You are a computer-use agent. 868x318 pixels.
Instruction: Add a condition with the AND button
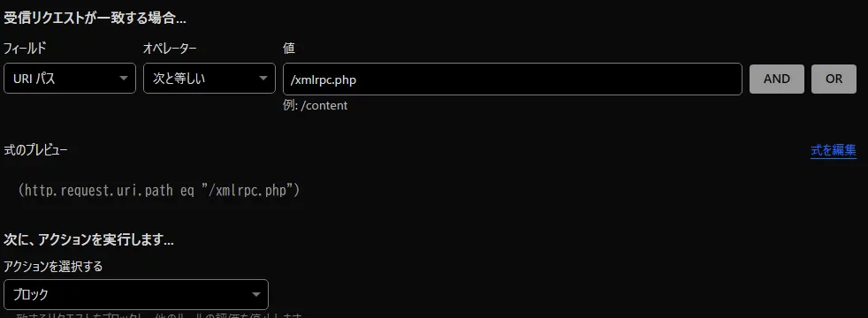pos(777,79)
